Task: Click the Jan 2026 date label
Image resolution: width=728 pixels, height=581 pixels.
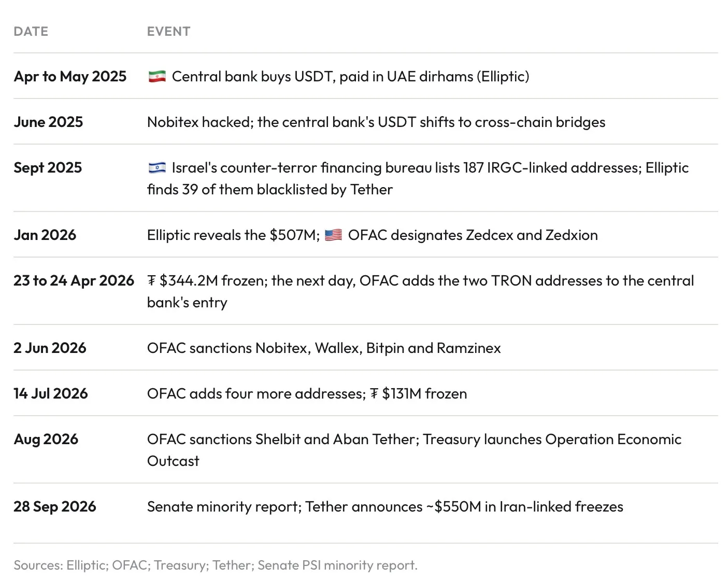Action: coord(45,235)
